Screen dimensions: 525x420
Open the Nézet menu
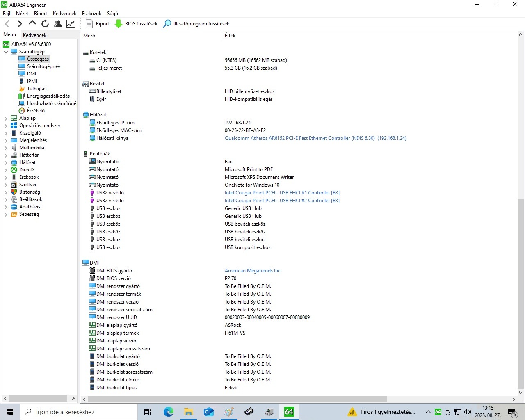click(x=22, y=14)
